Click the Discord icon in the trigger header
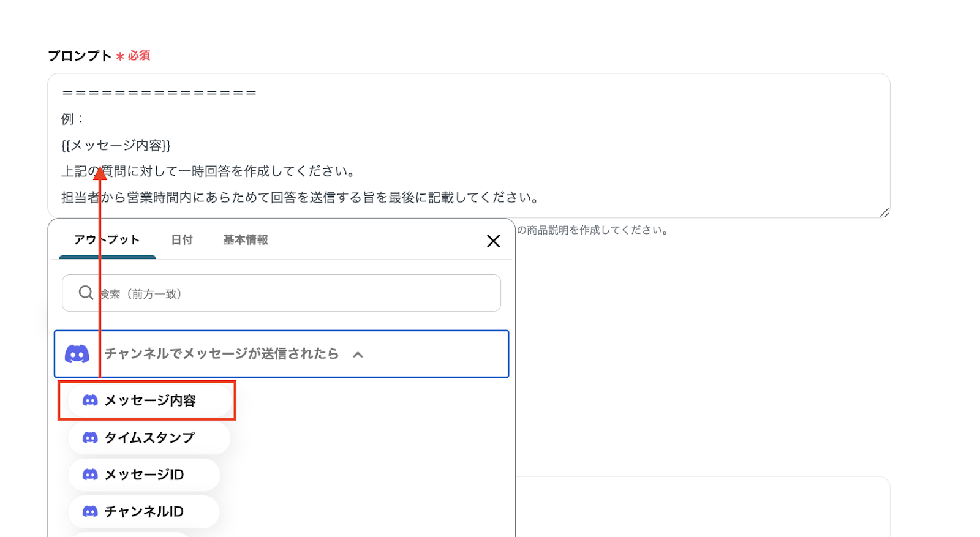980x537 pixels. [77, 354]
